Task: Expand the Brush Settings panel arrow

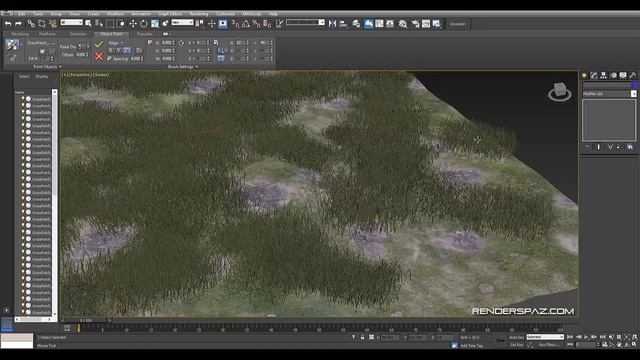Action: [196, 67]
